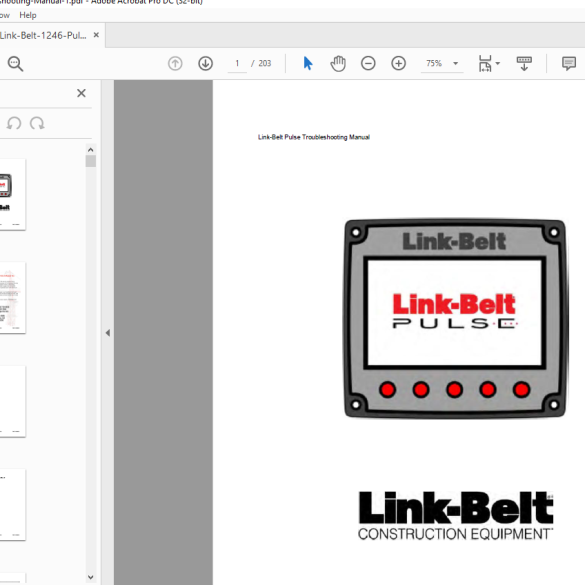Select the page 3 blank thumbnail
Screen dimensions: 585x585
13,401
